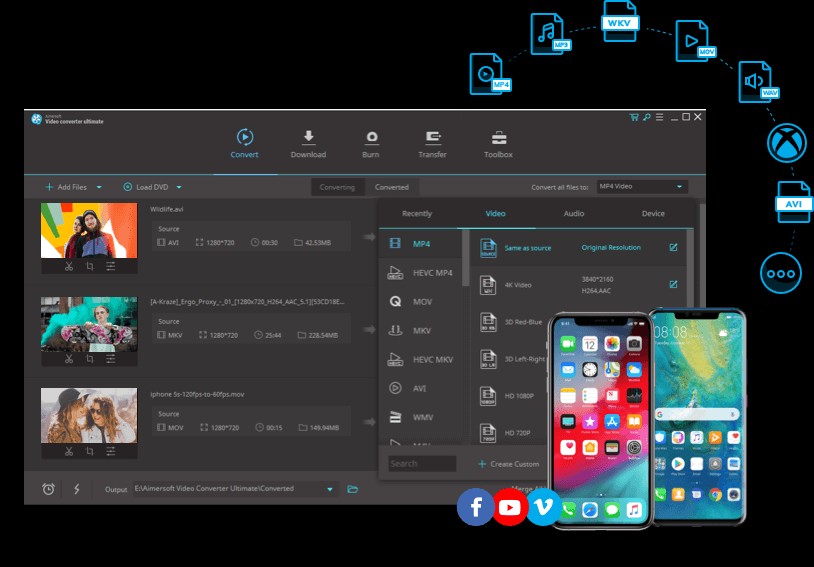The height and width of the screenshot is (567, 814).
Task: Open the Transfer section
Action: point(432,144)
